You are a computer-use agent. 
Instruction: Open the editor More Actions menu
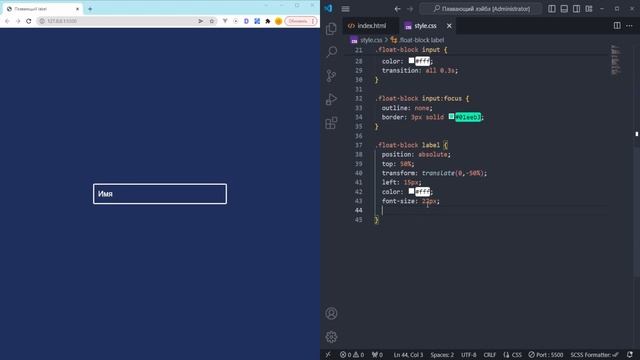point(629,26)
